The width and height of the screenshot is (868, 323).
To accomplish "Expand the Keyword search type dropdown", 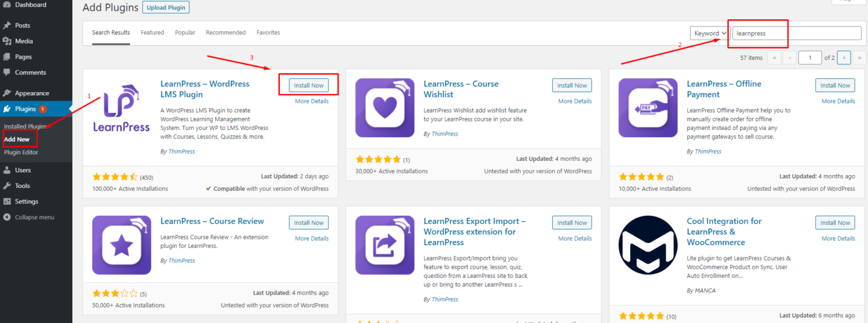I will click(710, 33).
